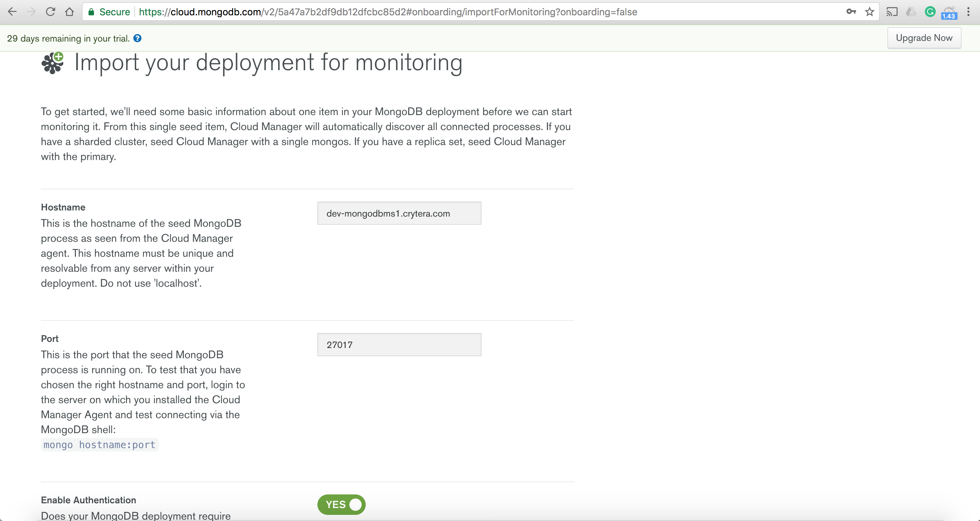Click the browser back arrow

pos(12,12)
